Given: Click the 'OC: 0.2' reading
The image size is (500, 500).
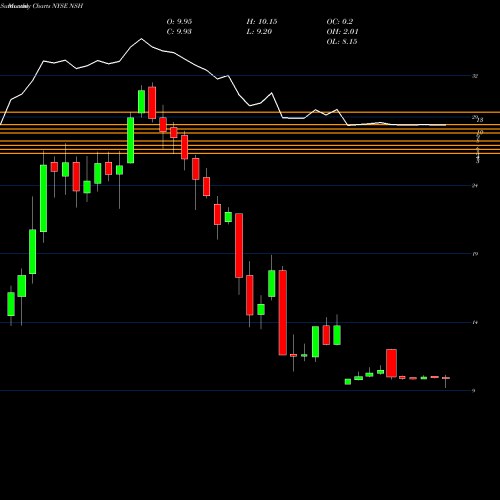Looking at the screenshot, I should (340, 22).
